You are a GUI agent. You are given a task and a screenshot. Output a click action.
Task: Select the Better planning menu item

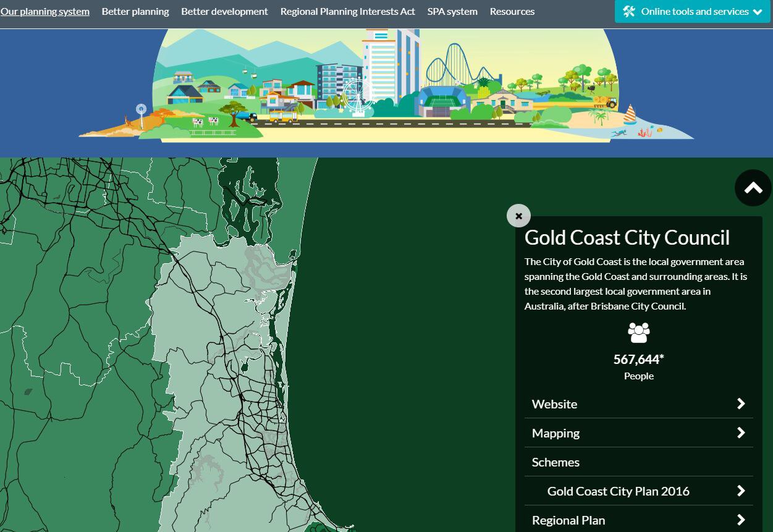135,11
